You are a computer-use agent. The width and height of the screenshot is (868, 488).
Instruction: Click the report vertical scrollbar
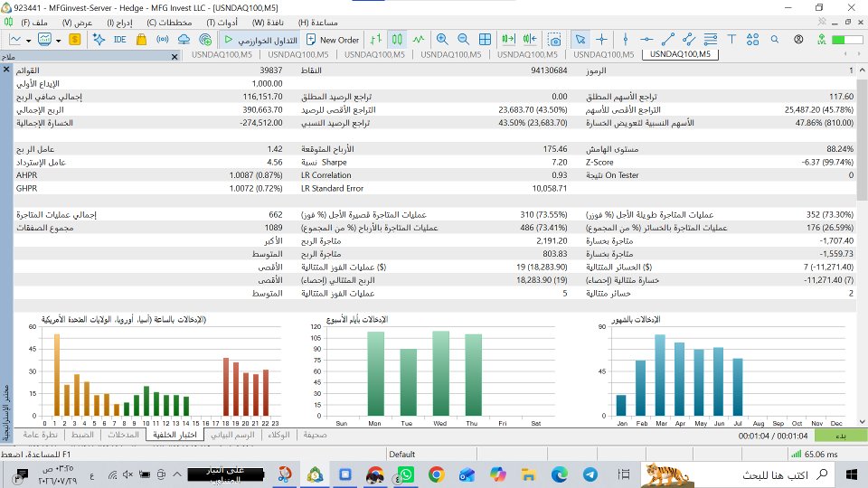point(862,141)
